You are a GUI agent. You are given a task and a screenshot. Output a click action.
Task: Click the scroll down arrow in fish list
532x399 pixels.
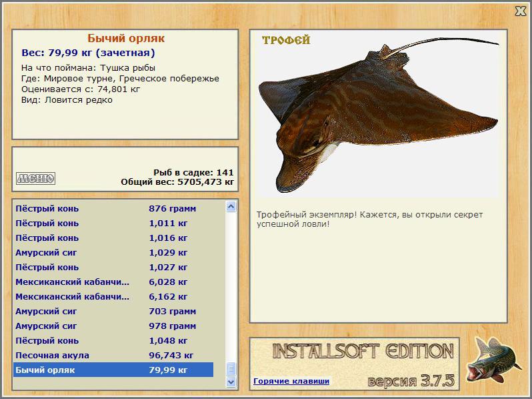tap(231, 382)
